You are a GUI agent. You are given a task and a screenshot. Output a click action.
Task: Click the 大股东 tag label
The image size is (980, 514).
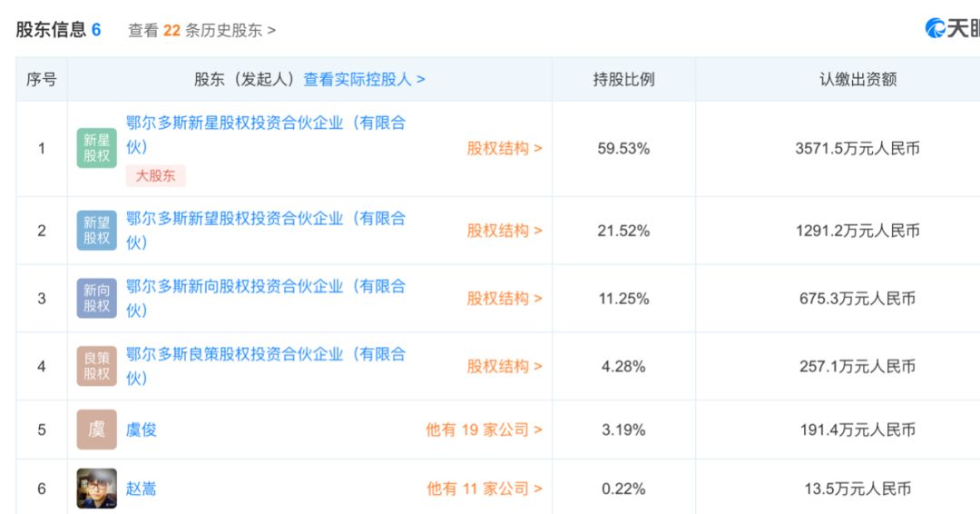click(156, 175)
